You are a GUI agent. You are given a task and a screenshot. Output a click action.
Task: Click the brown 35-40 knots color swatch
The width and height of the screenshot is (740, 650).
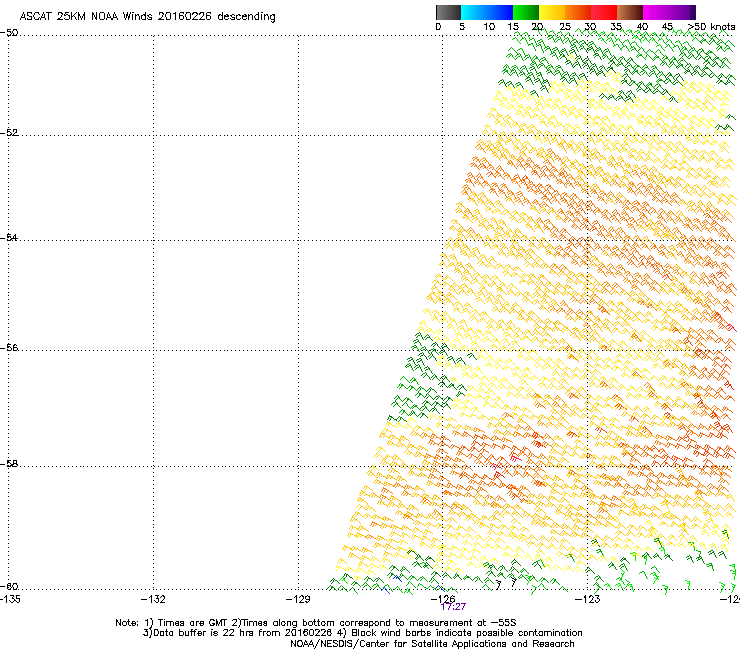(630, 12)
